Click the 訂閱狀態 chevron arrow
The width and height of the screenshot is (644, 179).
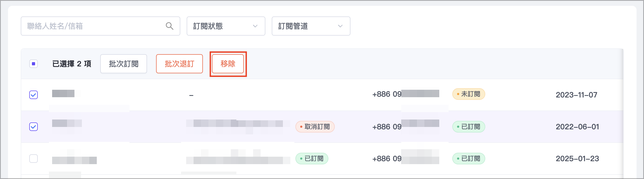coord(255,26)
